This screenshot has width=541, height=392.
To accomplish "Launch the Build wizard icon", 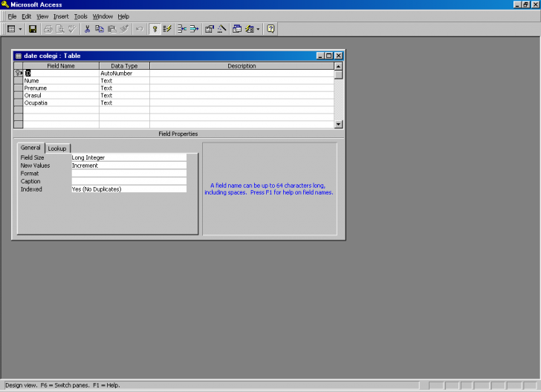I will coord(222,29).
